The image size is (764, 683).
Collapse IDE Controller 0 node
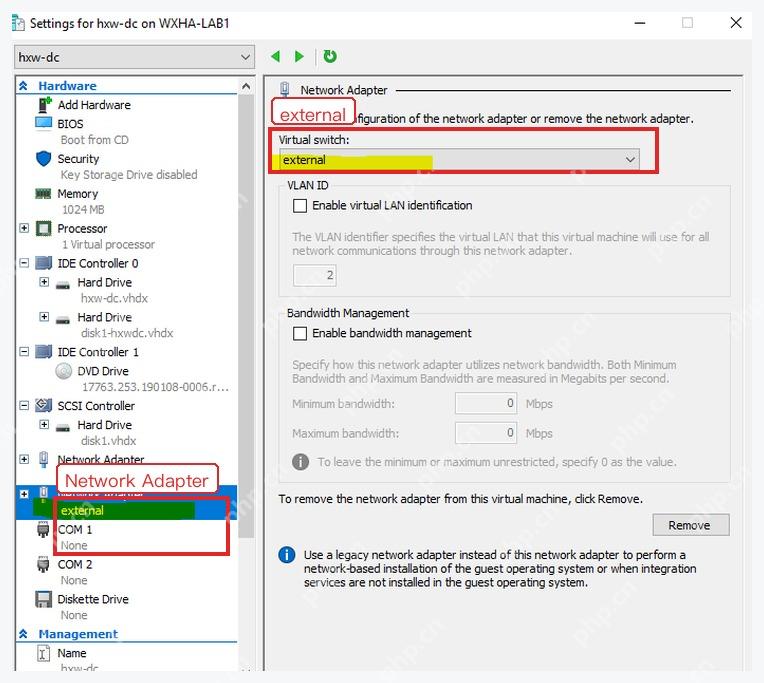24,263
